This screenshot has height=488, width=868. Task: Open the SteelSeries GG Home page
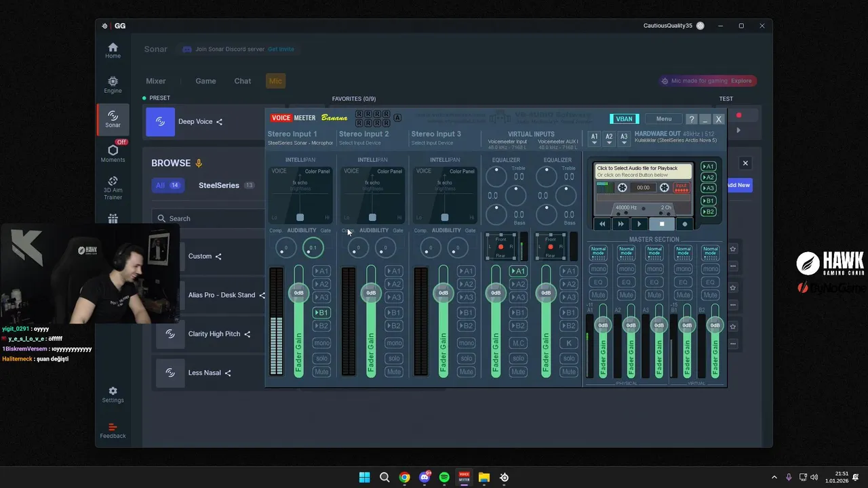(113, 51)
